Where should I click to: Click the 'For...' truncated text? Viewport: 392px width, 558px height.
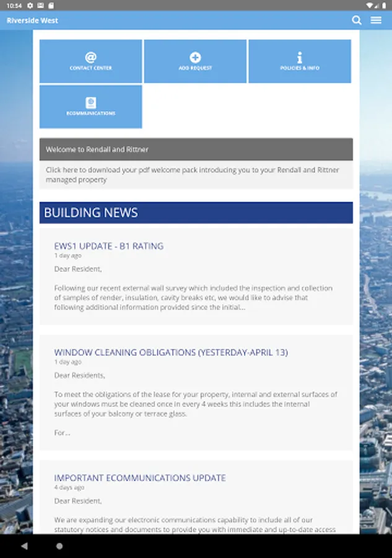[62, 433]
